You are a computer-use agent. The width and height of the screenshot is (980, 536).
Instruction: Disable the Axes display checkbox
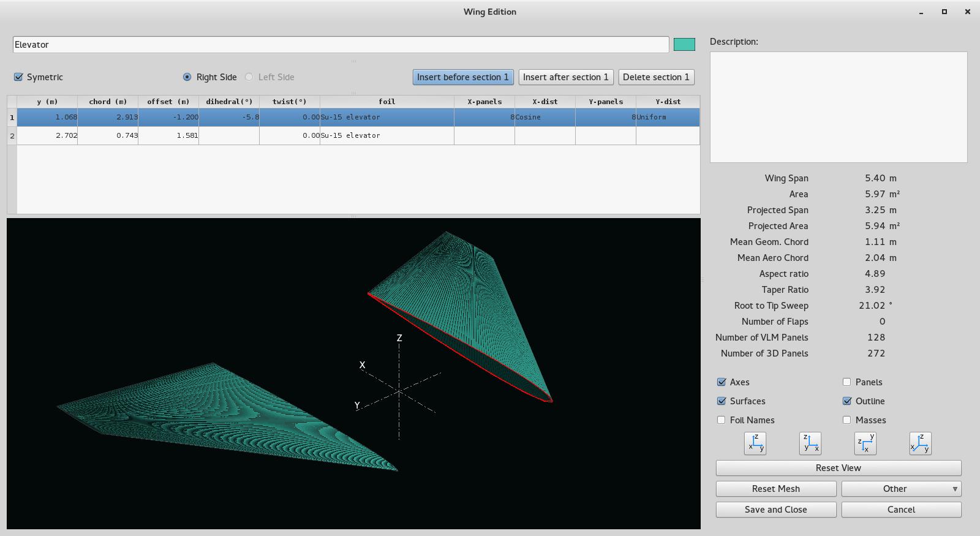(722, 382)
